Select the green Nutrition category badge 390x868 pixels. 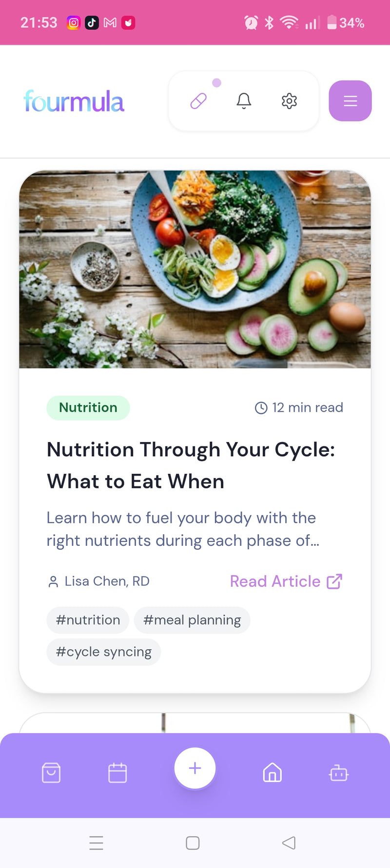[88, 407]
